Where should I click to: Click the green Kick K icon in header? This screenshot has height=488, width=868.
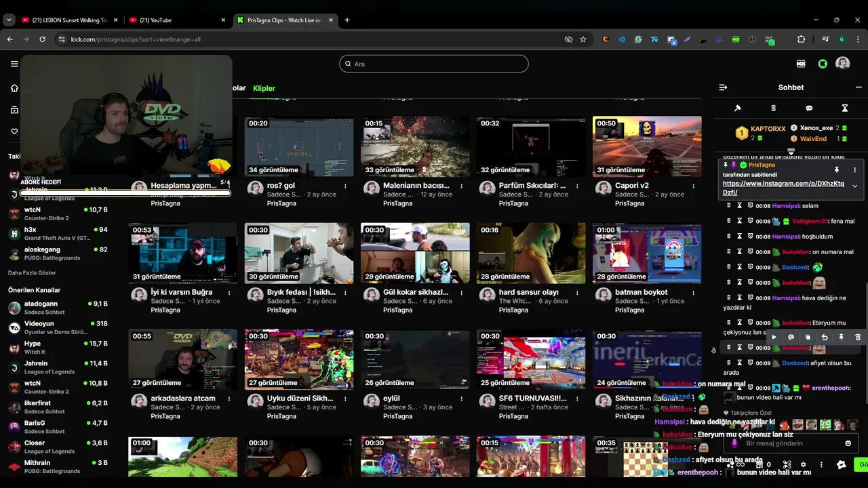click(823, 64)
